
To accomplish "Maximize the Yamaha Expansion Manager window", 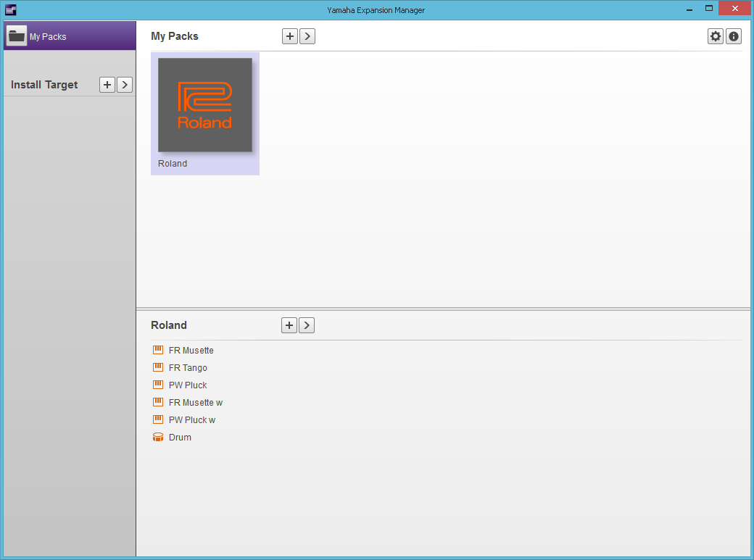I will pos(709,8).
